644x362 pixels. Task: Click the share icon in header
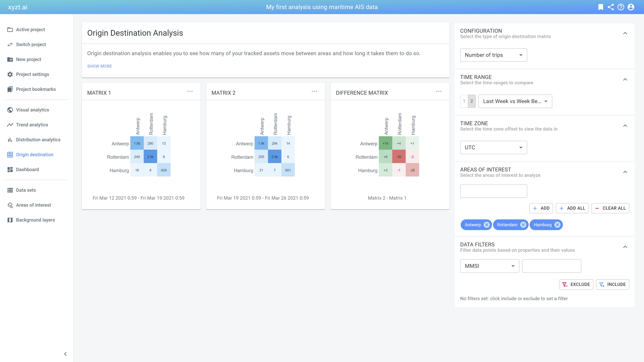[611, 7]
